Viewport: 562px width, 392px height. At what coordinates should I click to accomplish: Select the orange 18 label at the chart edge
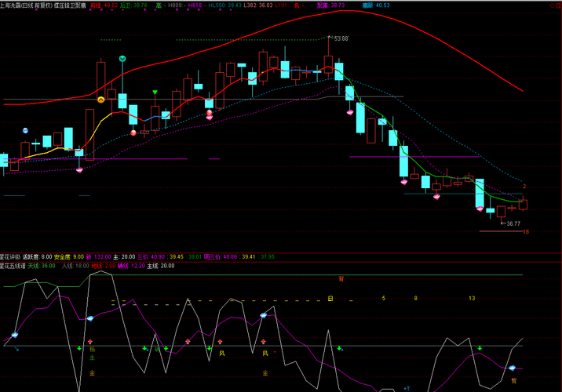pos(526,231)
